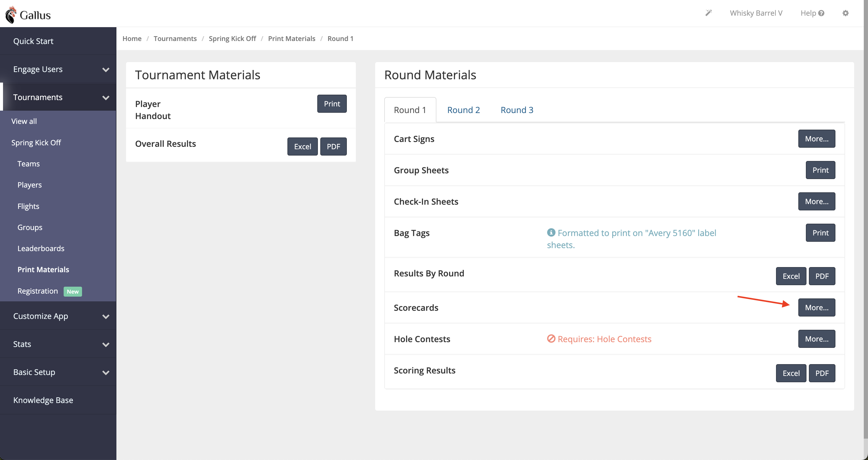Click the Help question mark icon
This screenshot has height=460, width=868.
[x=821, y=13]
